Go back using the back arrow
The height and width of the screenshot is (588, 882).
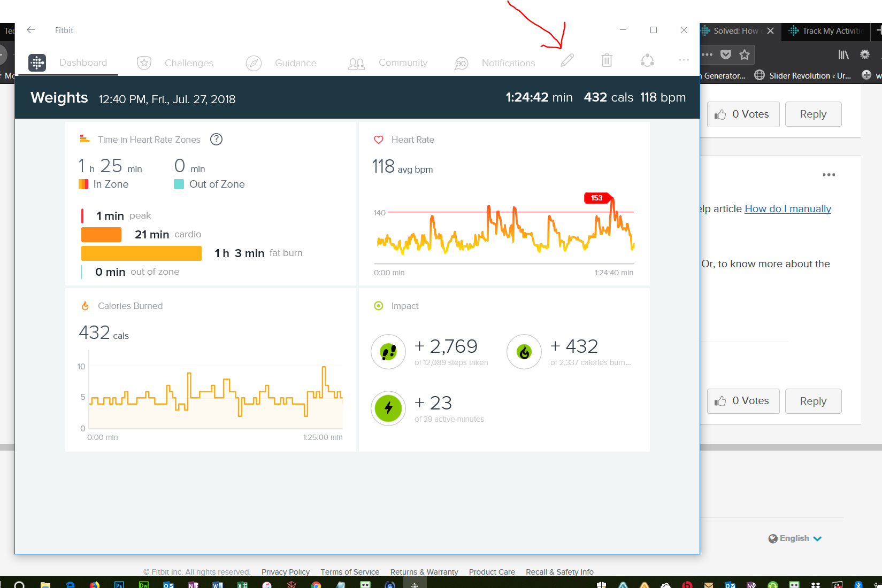pyautogui.click(x=31, y=30)
